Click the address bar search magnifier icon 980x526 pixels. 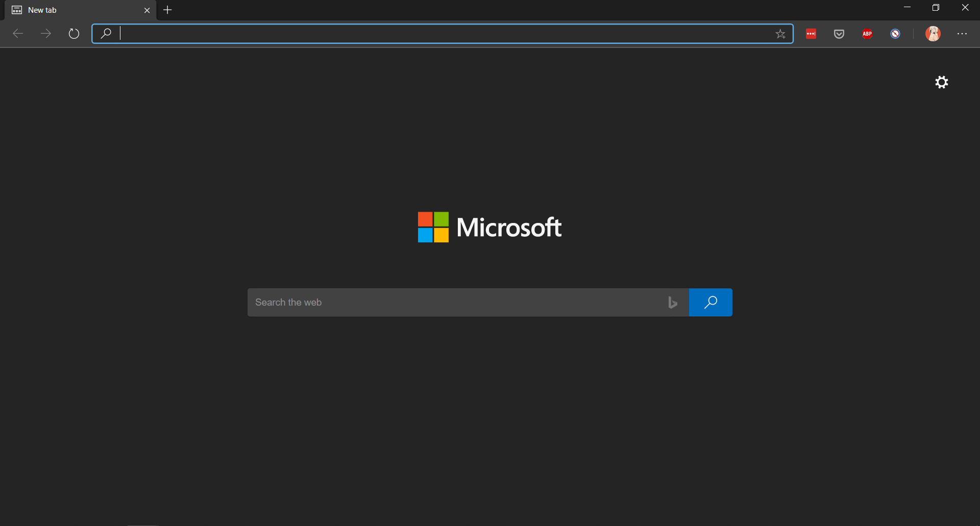[106, 34]
